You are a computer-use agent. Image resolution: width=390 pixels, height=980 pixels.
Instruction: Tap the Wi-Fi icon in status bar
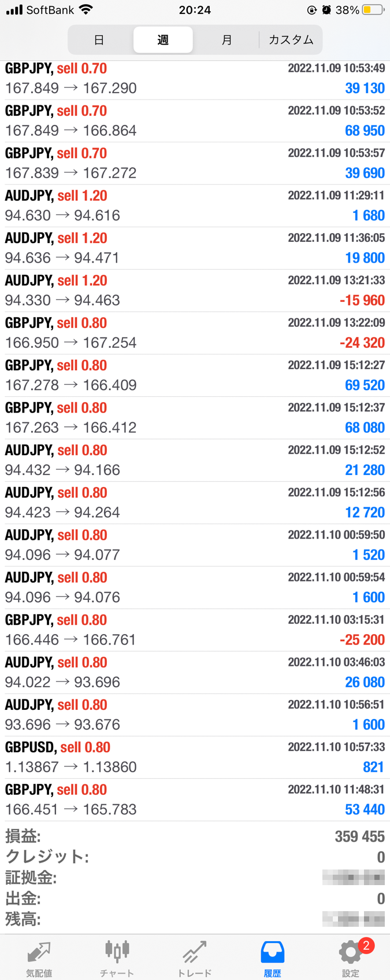point(86,10)
